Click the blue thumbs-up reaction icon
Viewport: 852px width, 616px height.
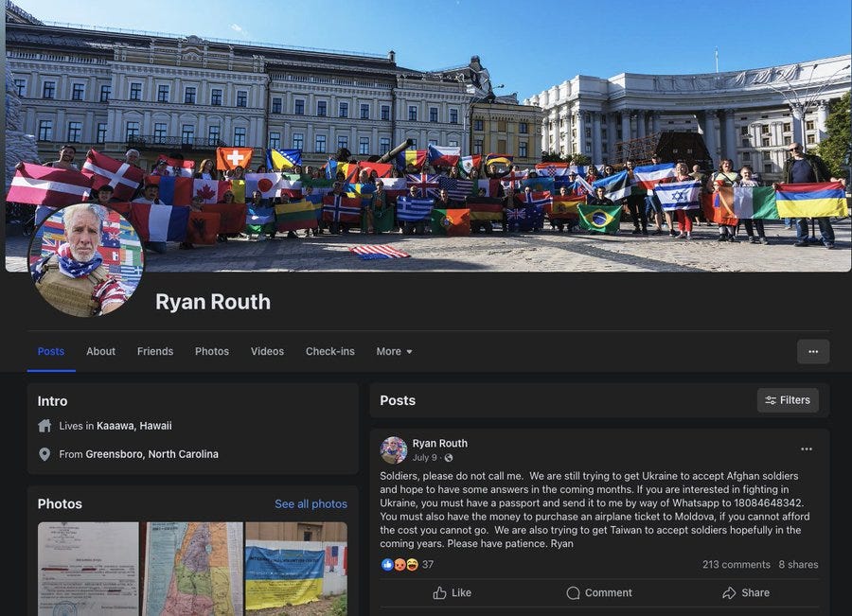point(387,565)
